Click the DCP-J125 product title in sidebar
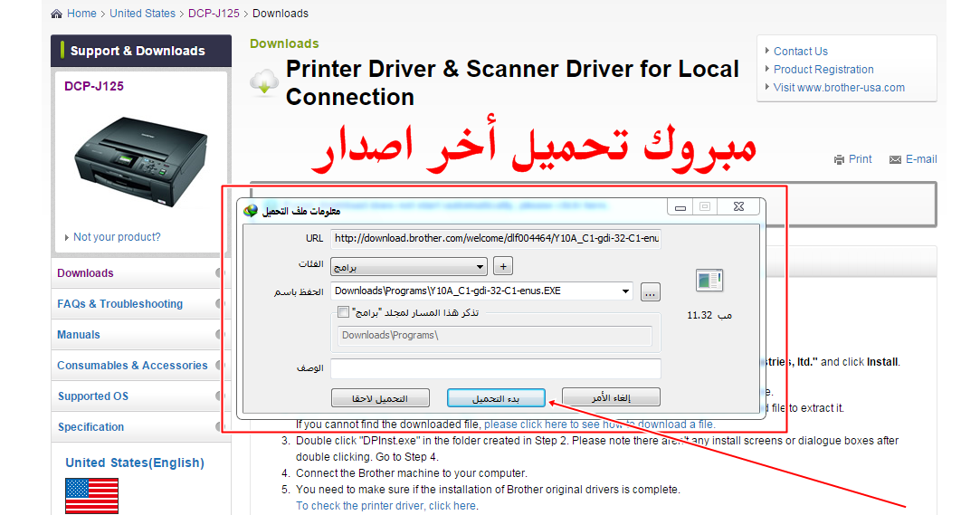 pyautogui.click(x=94, y=86)
